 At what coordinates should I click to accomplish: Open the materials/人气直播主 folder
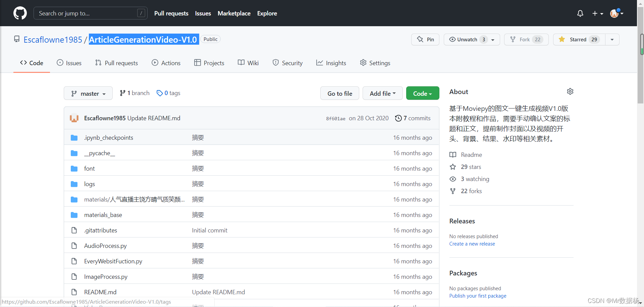click(x=134, y=200)
